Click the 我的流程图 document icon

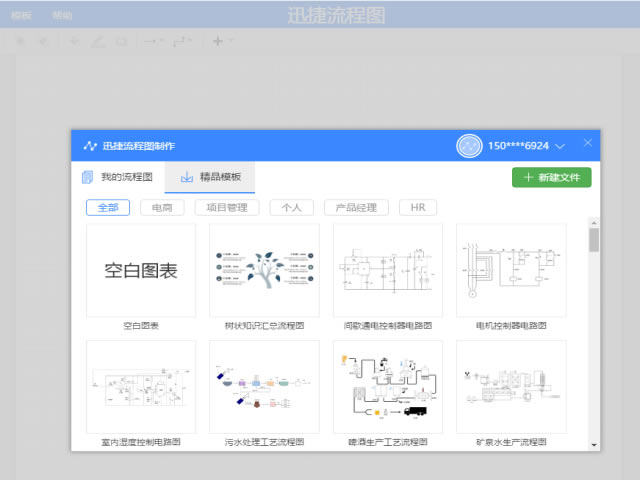[87, 177]
